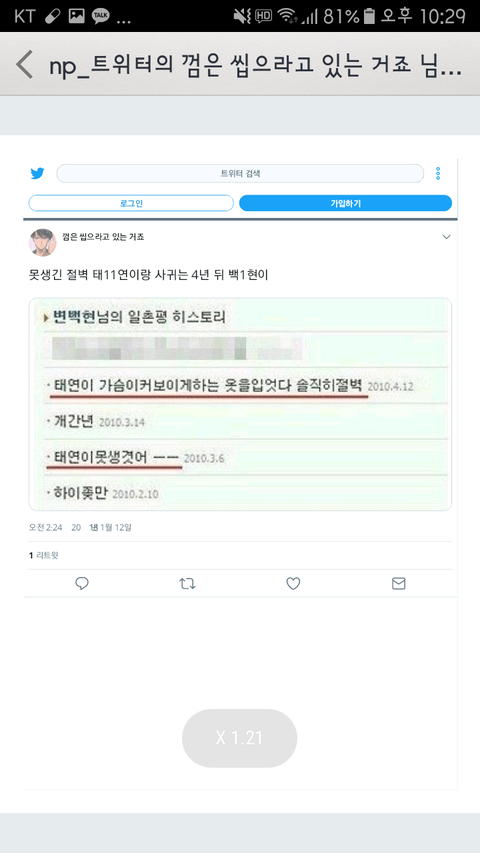Open the 껌은 씹으라고 있는 거죠 username
480x853 pixels.
point(103,237)
